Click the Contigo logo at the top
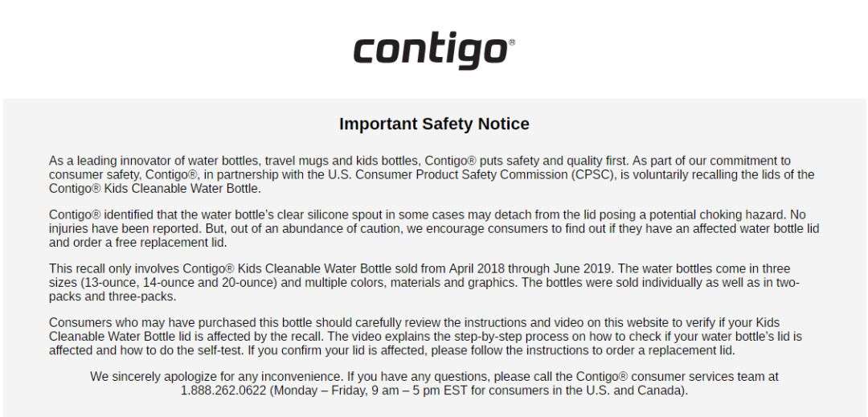The height and width of the screenshot is (417, 868). tap(434, 50)
